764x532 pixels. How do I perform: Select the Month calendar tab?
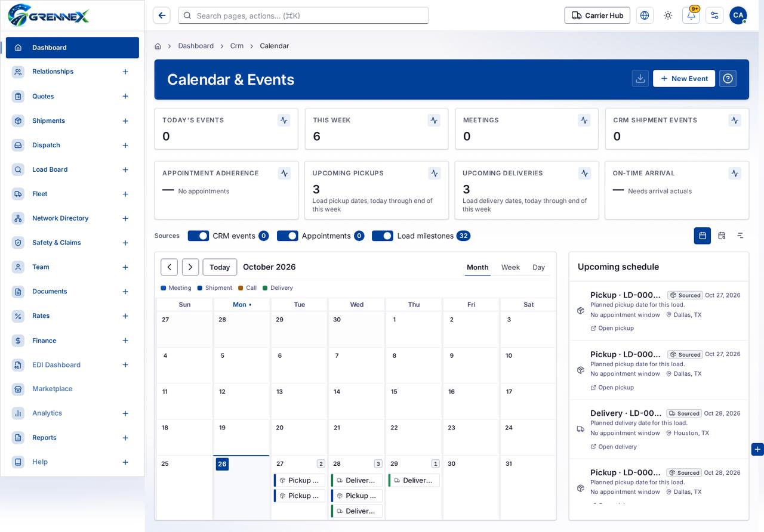(478, 267)
